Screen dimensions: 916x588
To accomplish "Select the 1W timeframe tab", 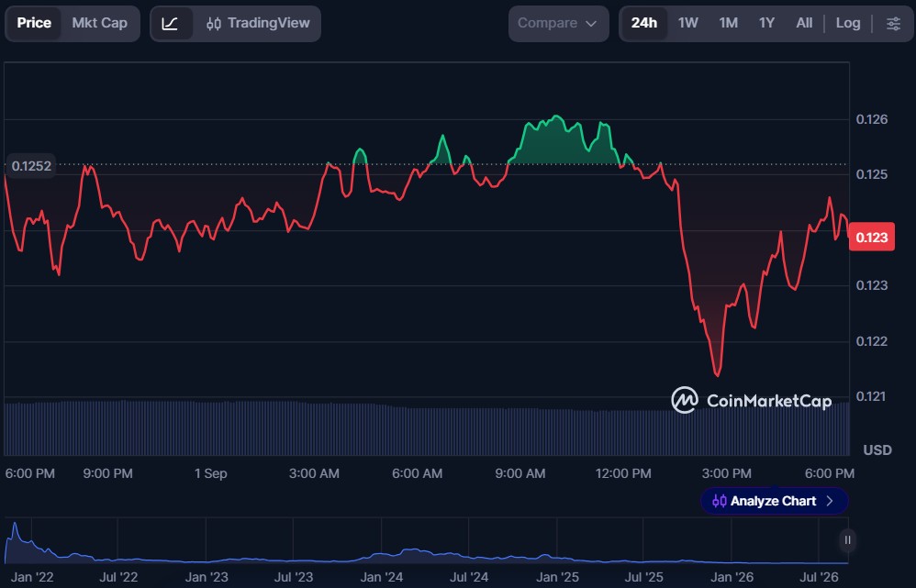I will (x=687, y=23).
